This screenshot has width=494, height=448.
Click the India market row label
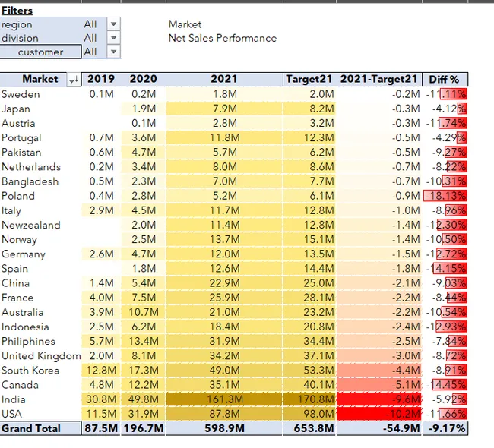[14, 399]
